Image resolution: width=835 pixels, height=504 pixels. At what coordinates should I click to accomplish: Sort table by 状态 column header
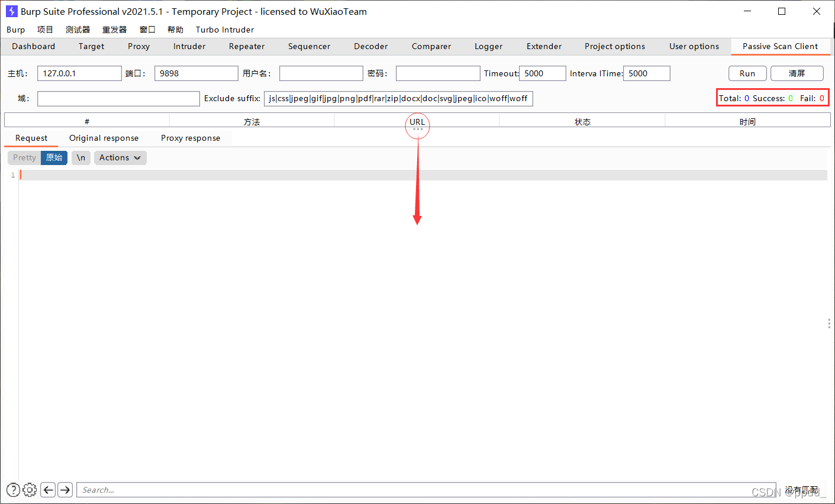582,121
